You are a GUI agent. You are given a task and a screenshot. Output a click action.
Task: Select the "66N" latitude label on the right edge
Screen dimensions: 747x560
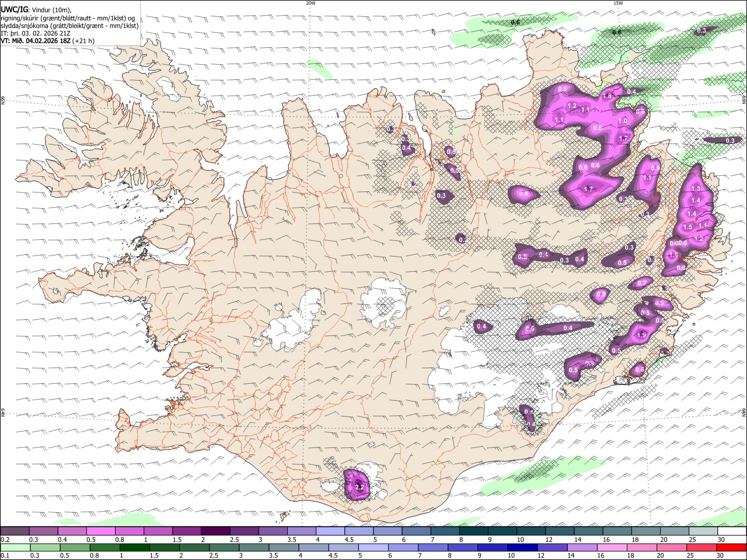(x=744, y=100)
